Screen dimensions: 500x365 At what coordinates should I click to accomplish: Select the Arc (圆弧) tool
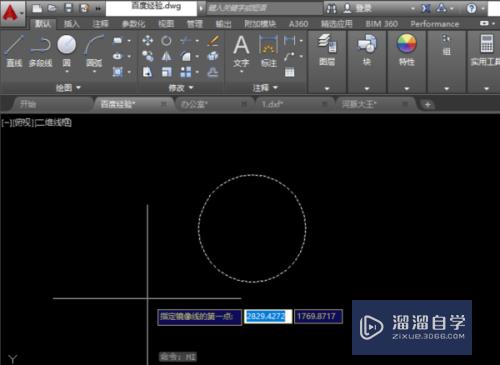coord(94,50)
